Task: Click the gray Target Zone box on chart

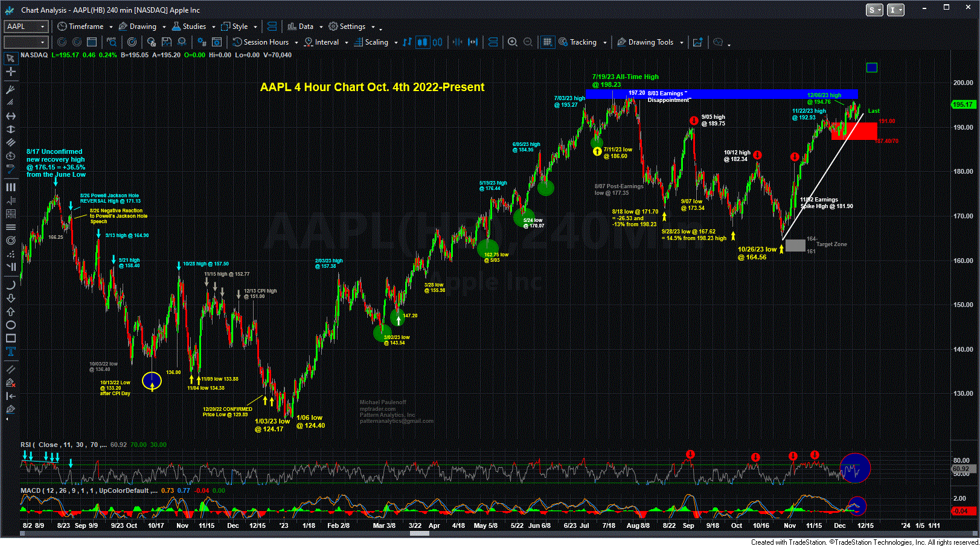Action: pos(795,246)
